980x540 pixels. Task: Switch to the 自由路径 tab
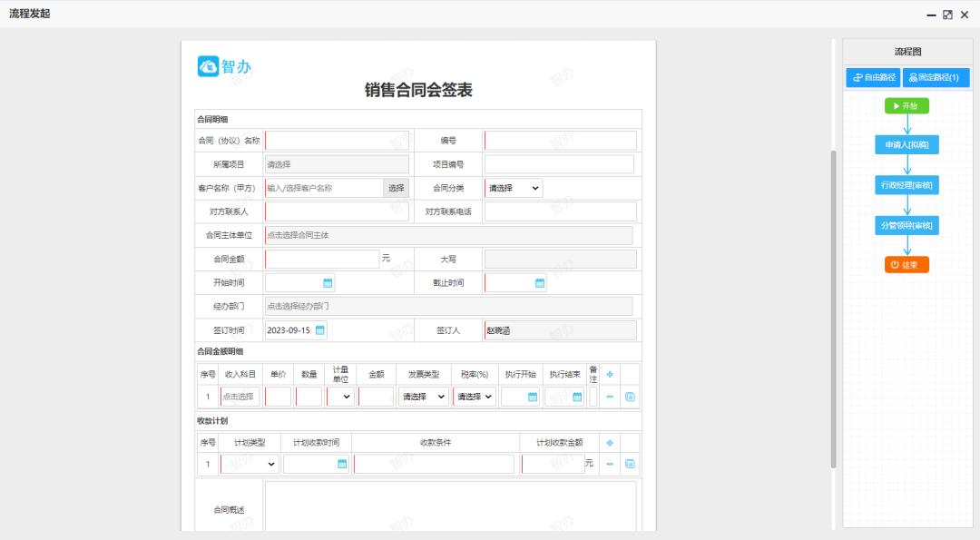(x=873, y=77)
